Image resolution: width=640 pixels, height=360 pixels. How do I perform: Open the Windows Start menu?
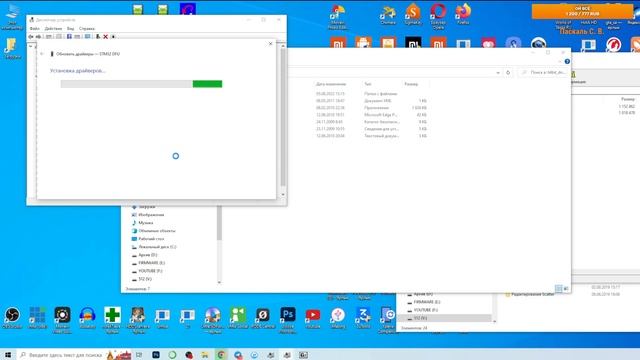(x=8, y=355)
